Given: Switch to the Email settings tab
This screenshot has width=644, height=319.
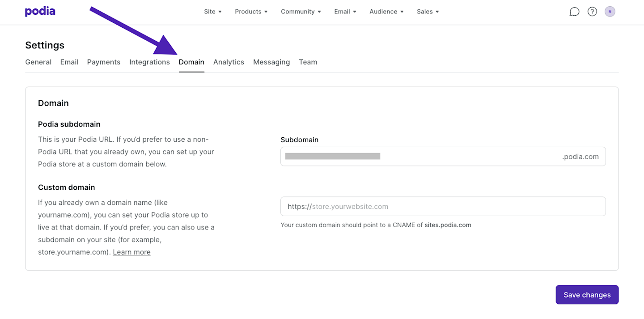Looking at the screenshot, I should point(69,62).
